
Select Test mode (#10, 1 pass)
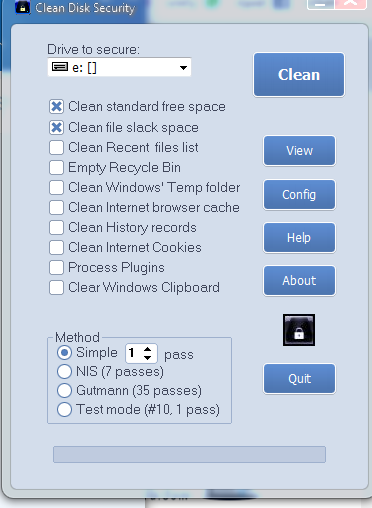(x=64, y=409)
